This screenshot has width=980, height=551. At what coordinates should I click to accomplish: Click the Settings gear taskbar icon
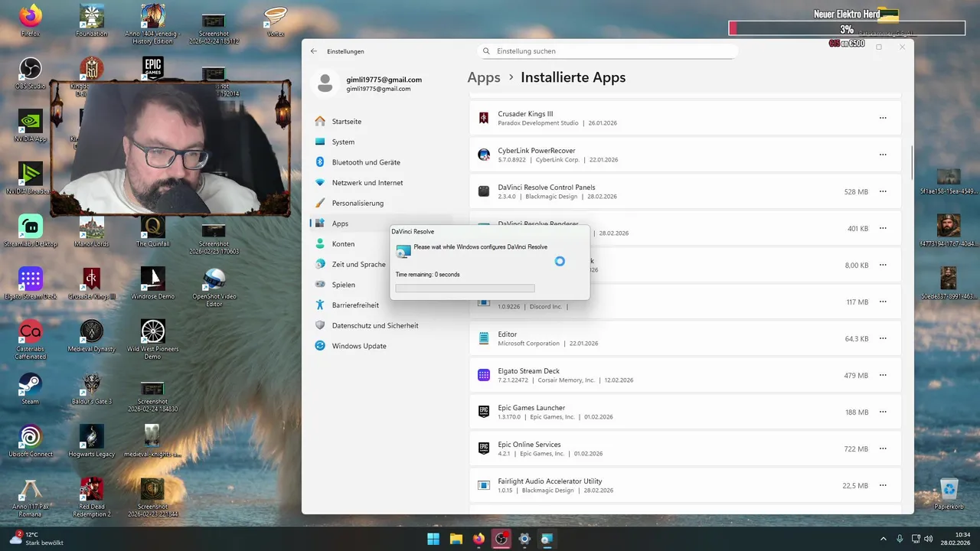(x=524, y=539)
